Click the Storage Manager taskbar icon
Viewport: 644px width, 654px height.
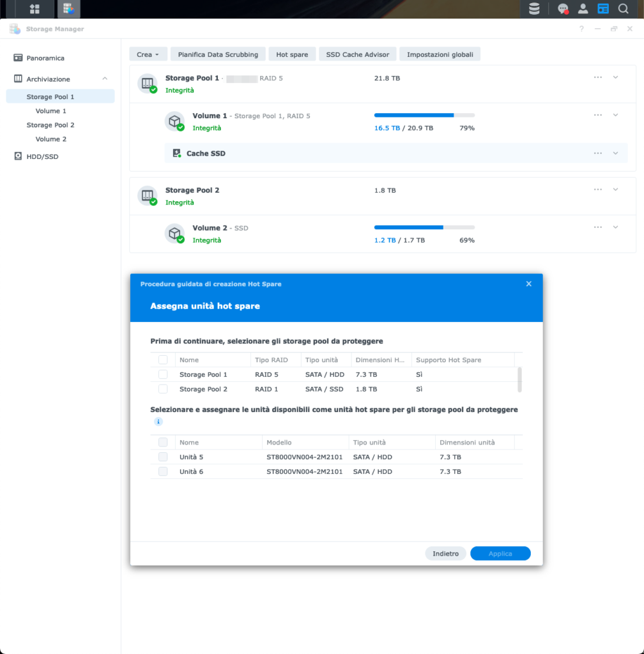67,9
